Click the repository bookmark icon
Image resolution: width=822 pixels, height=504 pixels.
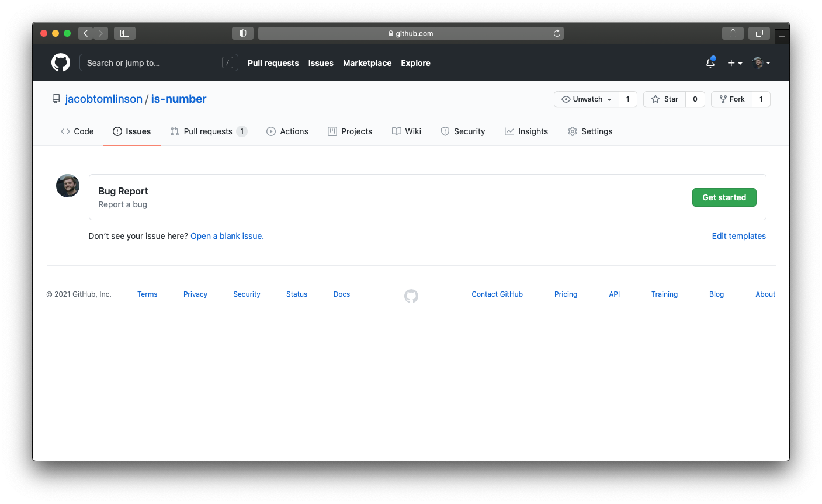click(56, 98)
